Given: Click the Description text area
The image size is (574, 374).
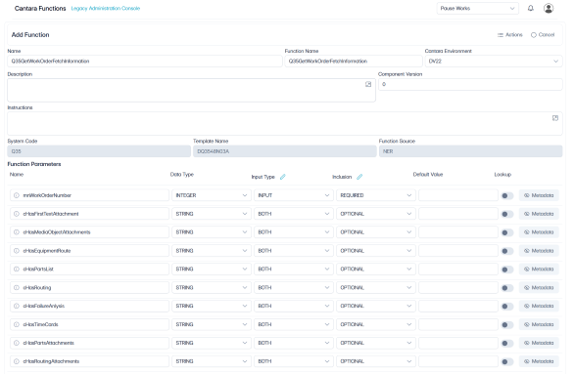Looking at the screenshot, I should pos(191,90).
